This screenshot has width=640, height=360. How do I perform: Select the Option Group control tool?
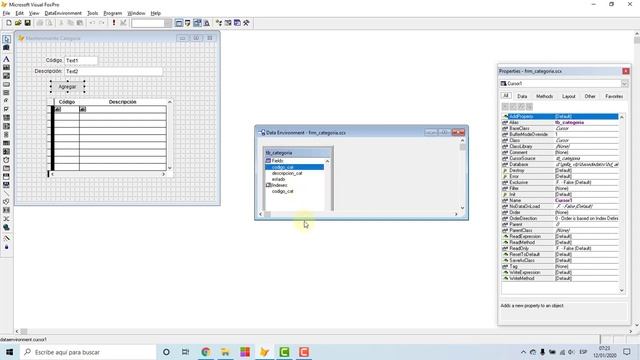tap(7, 101)
